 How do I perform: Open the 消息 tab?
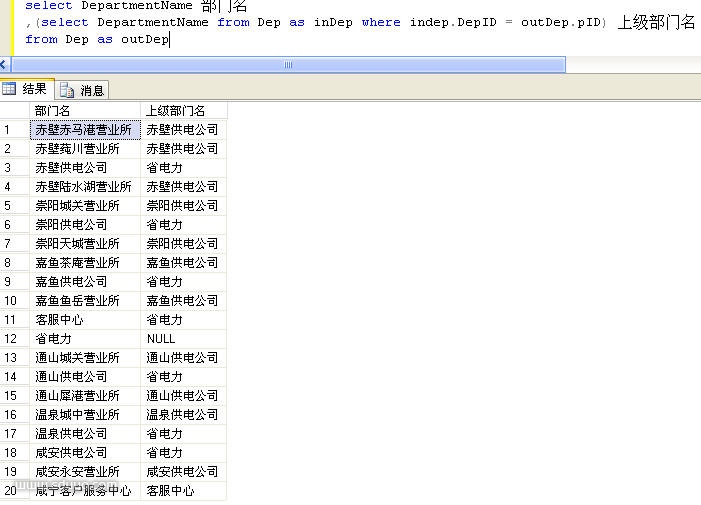click(x=82, y=90)
